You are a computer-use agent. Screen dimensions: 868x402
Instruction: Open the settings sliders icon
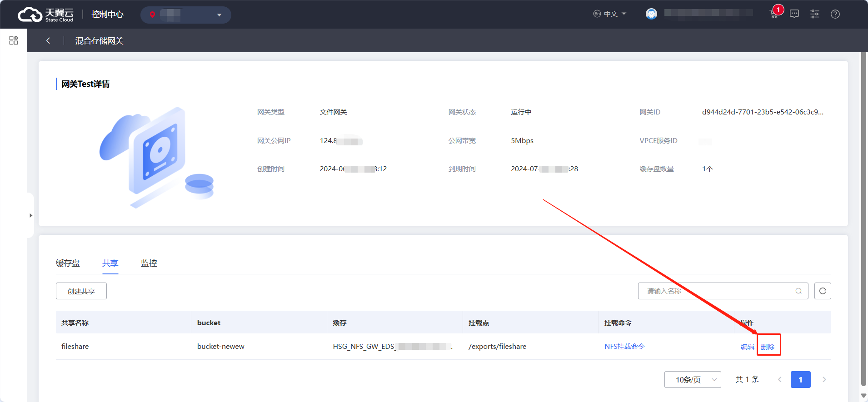(815, 14)
